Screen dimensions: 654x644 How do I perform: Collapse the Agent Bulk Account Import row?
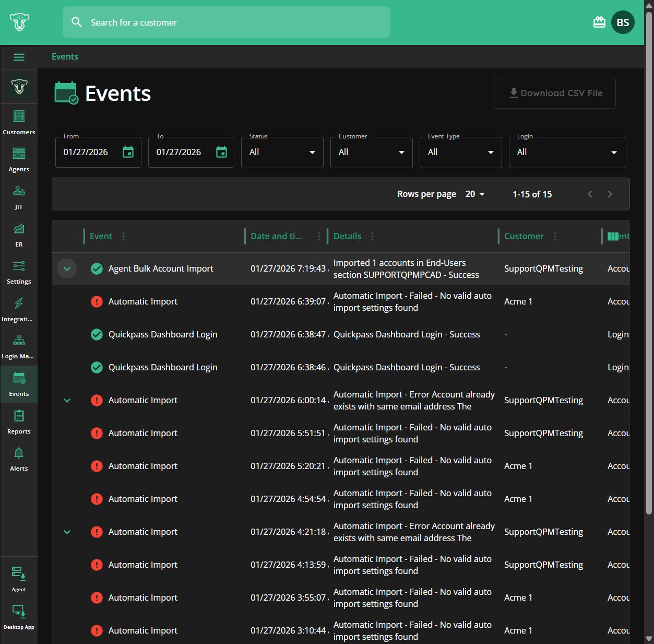67,268
